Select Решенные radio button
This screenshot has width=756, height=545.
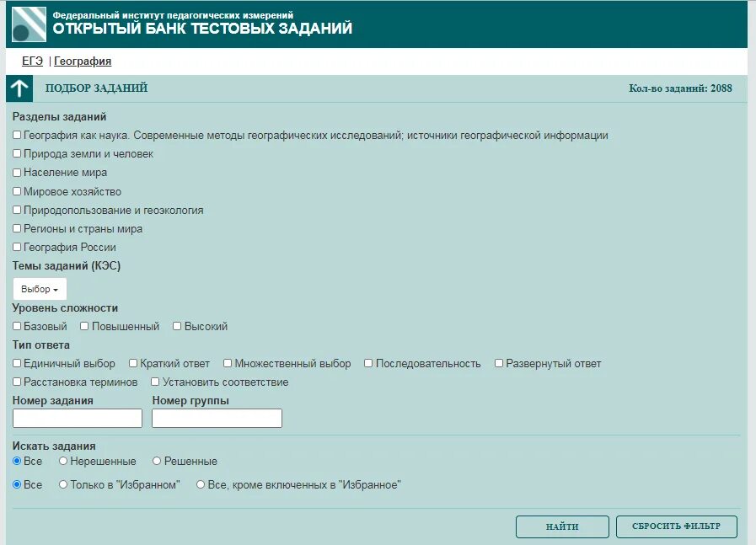tap(157, 461)
